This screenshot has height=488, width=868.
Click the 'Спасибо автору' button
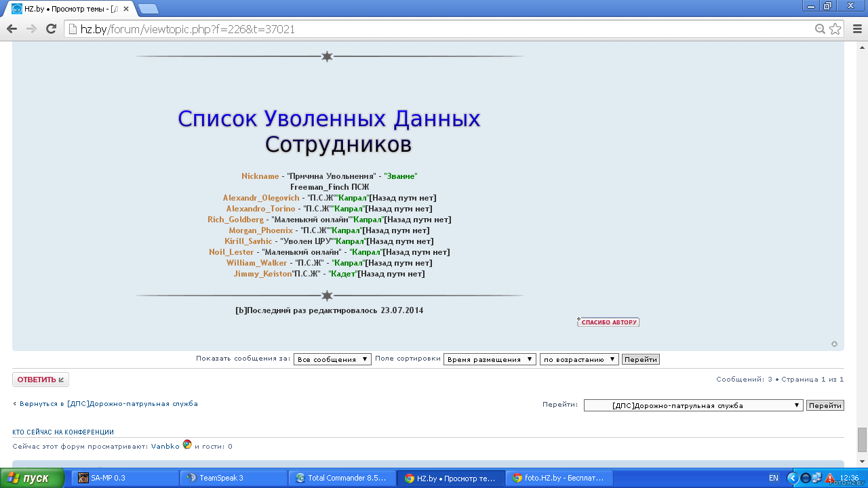[608, 322]
